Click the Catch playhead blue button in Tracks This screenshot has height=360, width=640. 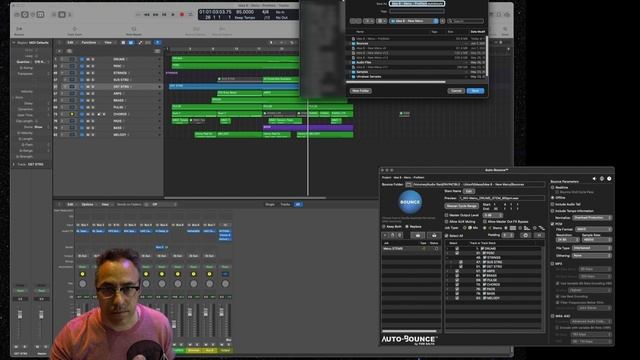[x=158, y=42]
